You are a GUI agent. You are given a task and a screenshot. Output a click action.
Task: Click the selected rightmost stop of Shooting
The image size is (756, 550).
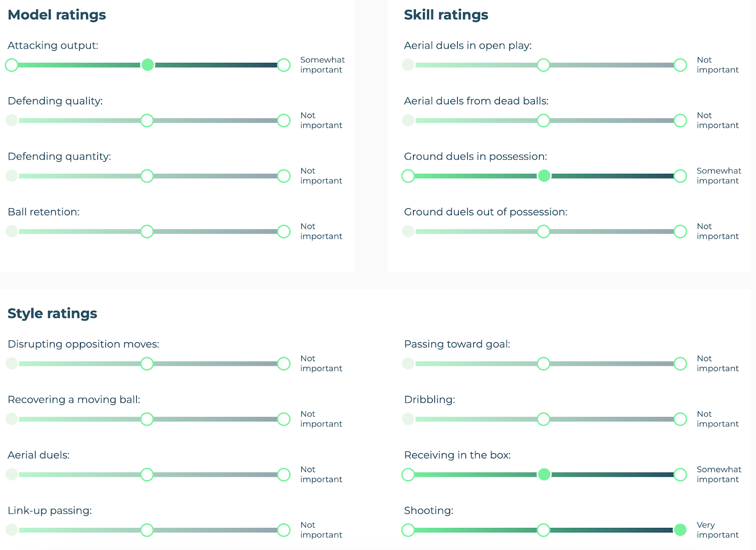click(680, 530)
